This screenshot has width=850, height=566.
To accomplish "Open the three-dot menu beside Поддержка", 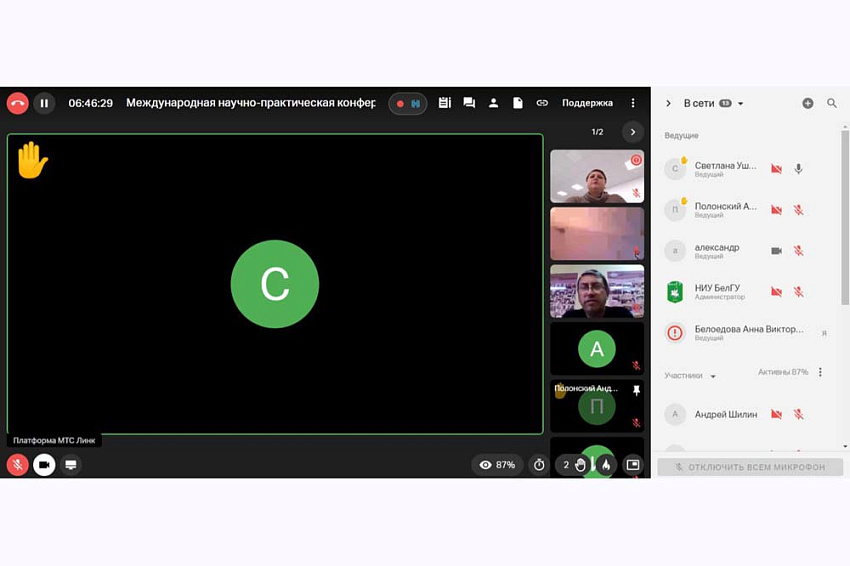I will [632, 103].
